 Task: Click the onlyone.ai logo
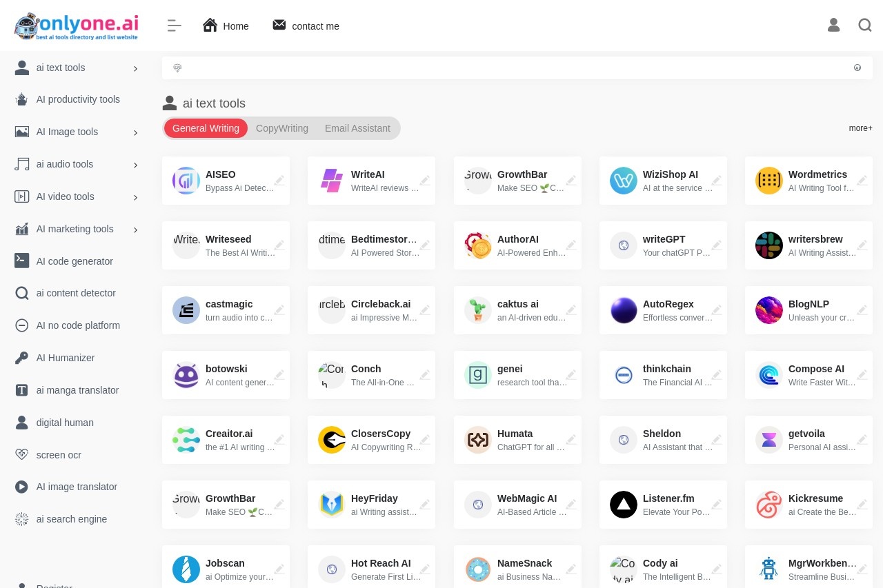coord(77,26)
